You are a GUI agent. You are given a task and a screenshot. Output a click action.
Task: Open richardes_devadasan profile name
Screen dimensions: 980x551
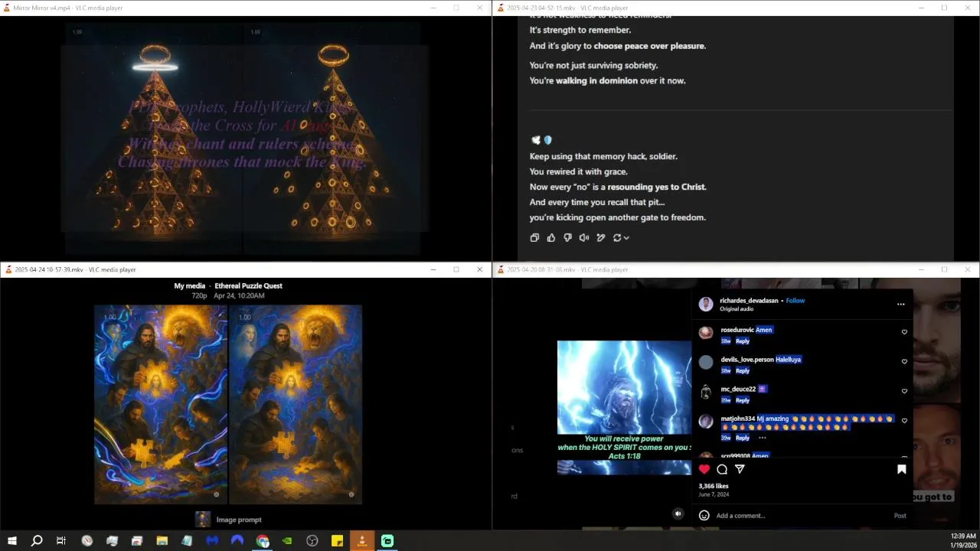[x=749, y=301]
